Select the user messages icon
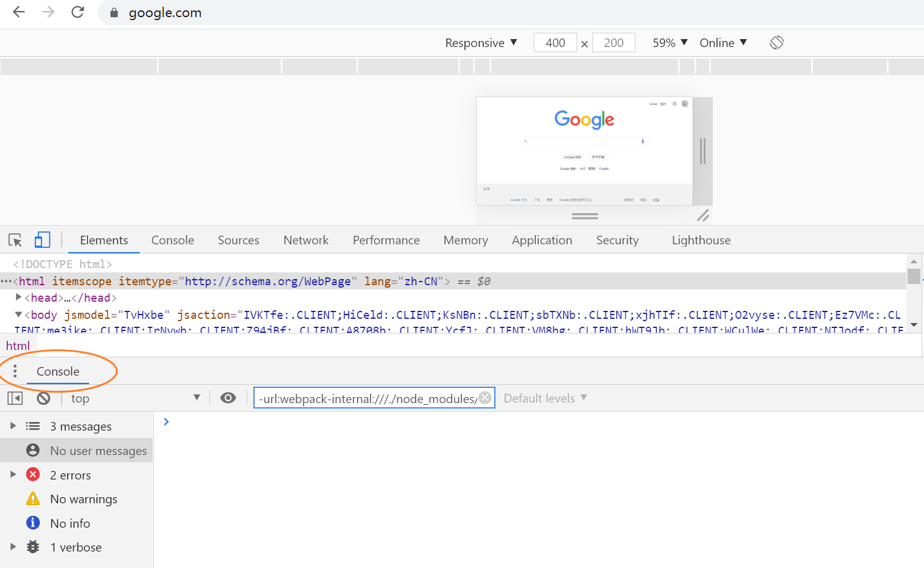This screenshot has height=568, width=924. (x=33, y=450)
